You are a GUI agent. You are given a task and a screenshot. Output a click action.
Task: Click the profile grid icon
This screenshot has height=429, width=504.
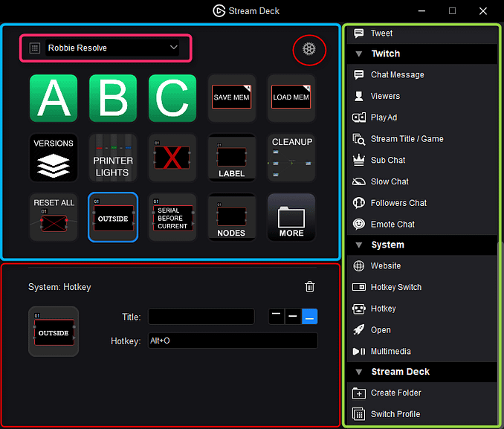35,48
